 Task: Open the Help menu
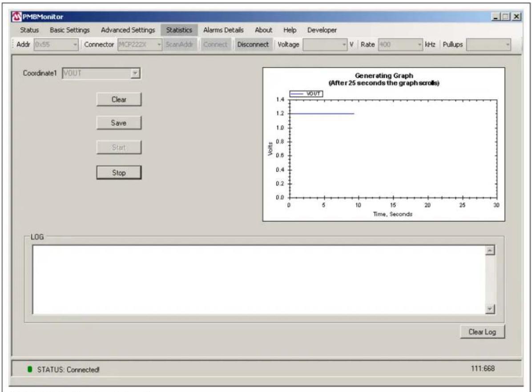point(290,30)
